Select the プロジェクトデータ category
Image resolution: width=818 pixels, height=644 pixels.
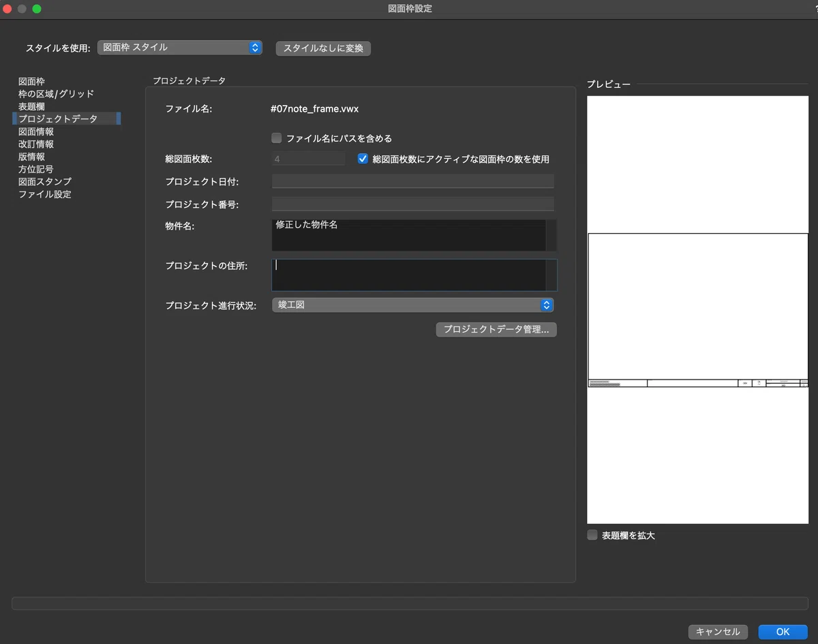[x=66, y=119]
